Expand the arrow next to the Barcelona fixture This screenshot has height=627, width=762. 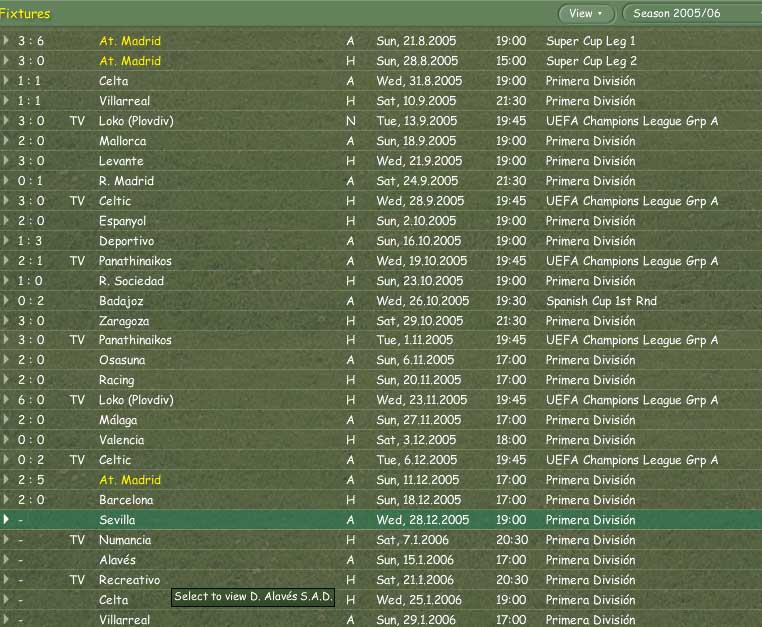(6, 499)
